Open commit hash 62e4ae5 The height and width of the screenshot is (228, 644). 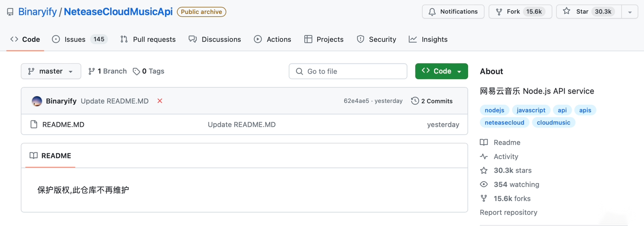coord(356,101)
